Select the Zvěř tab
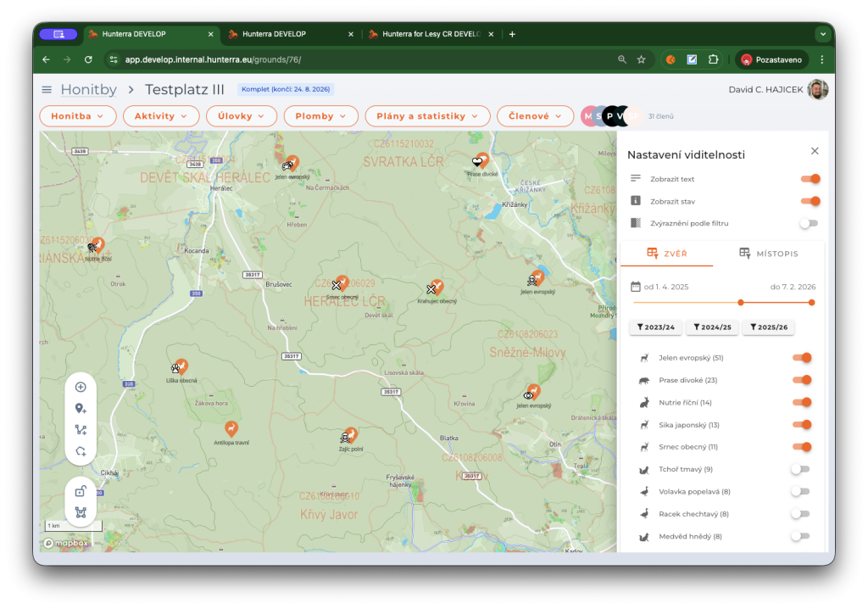The height and width of the screenshot is (609, 868). (666, 254)
